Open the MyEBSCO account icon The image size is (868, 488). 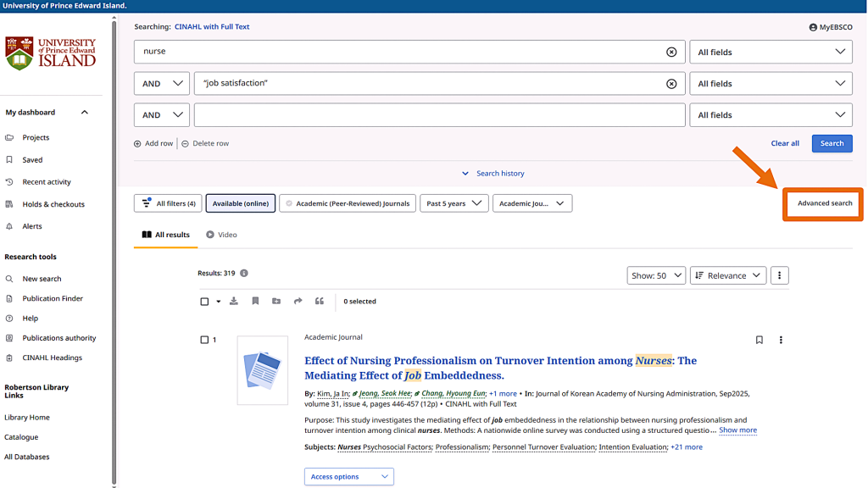813,27
